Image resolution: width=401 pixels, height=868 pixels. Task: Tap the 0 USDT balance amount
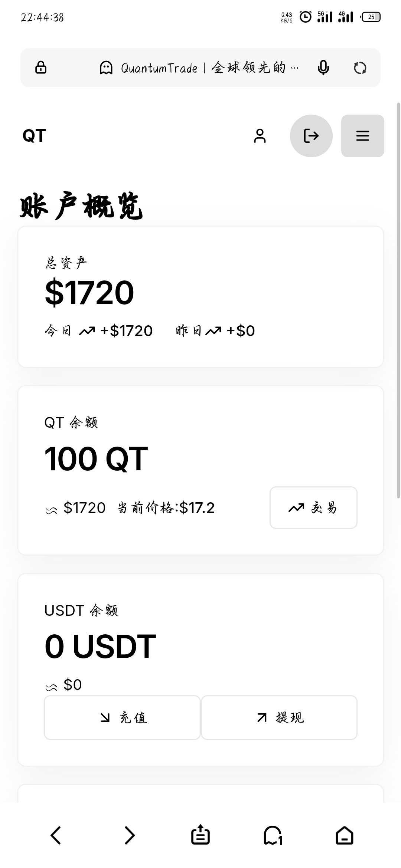(x=100, y=647)
